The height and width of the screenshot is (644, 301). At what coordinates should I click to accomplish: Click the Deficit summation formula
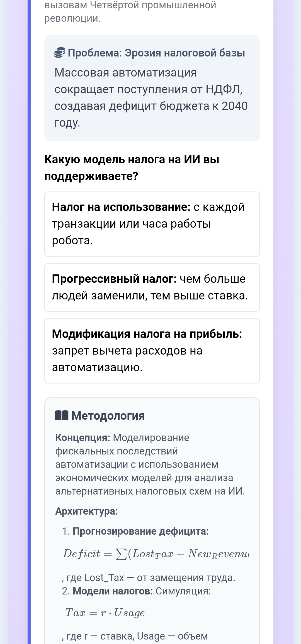(x=156, y=554)
